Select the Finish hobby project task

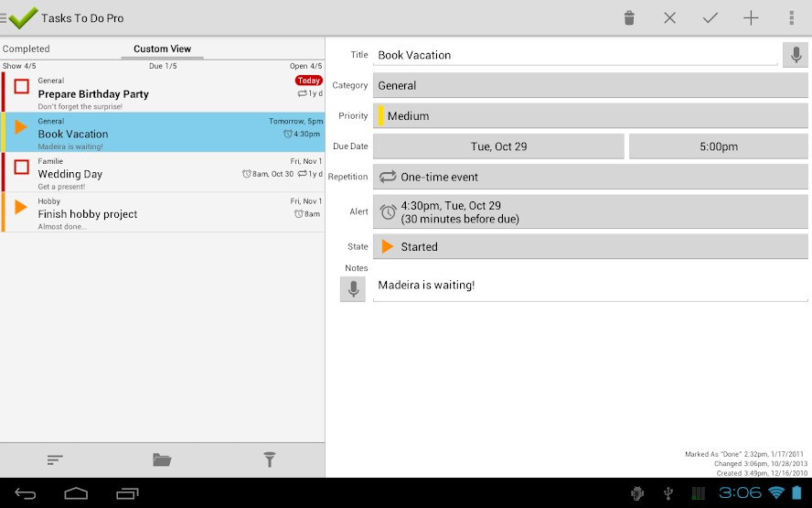point(163,212)
